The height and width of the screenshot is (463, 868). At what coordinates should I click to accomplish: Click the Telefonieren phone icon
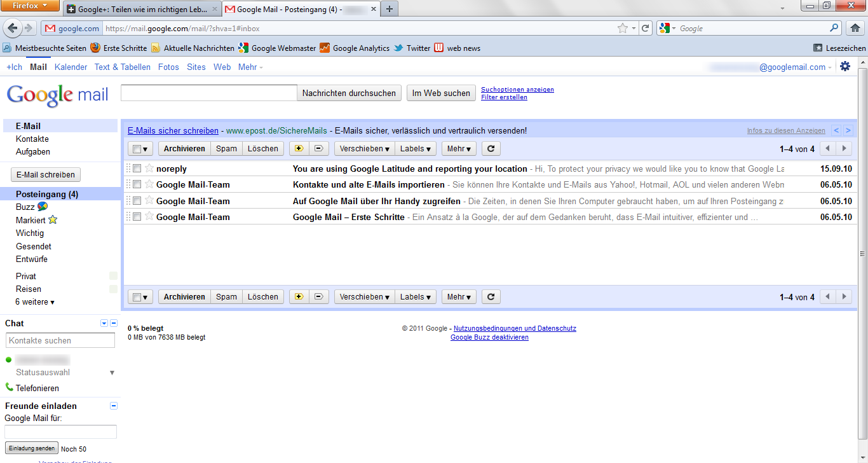pyautogui.click(x=9, y=388)
